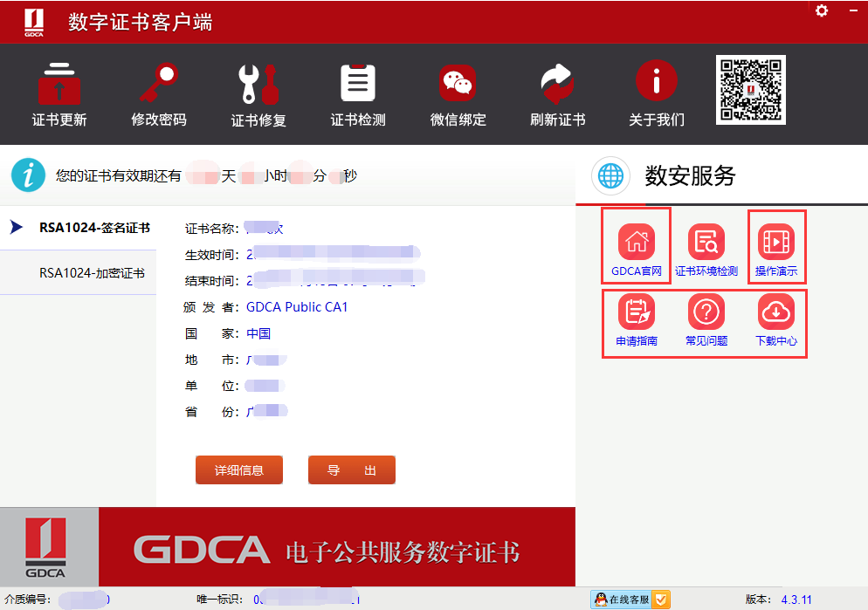The image size is (868, 610).
Task: Open the 关于我们 info icon
Action: pos(656,81)
